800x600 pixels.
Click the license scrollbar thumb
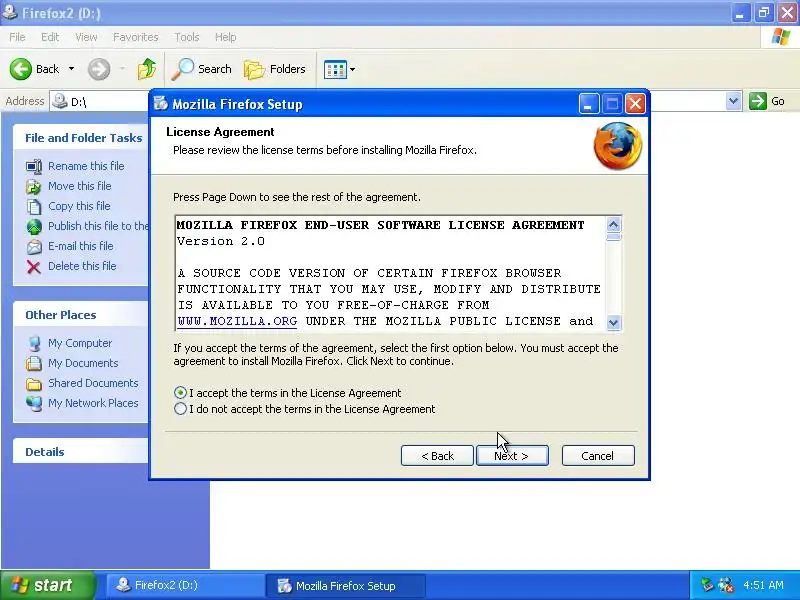tap(614, 237)
